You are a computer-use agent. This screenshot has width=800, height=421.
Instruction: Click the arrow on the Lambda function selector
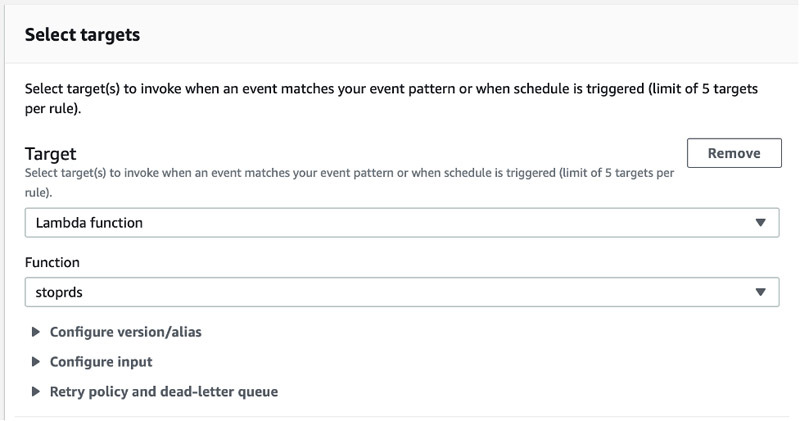coord(760,223)
